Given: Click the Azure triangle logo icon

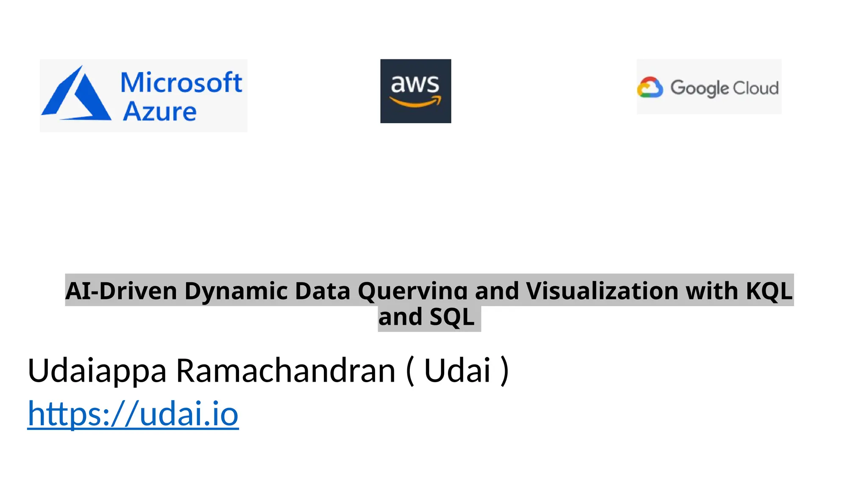Looking at the screenshot, I should (x=76, y=94).
